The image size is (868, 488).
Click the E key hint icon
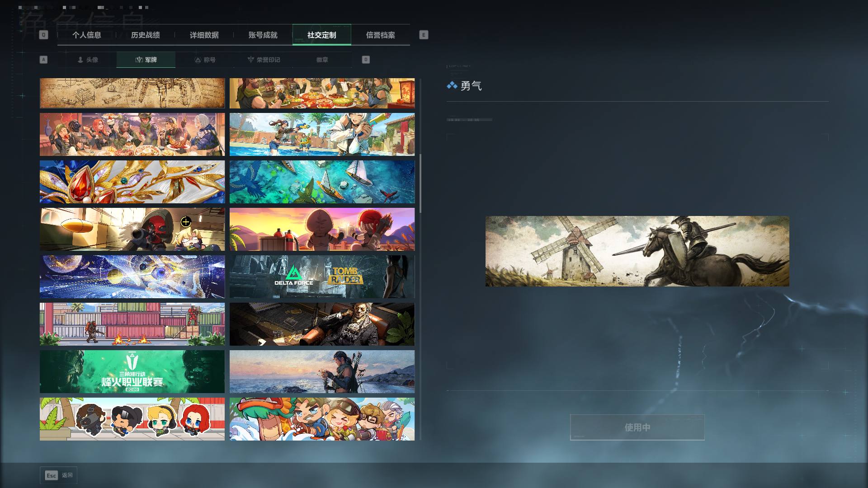pyautogui.click(x=424, y=35)
